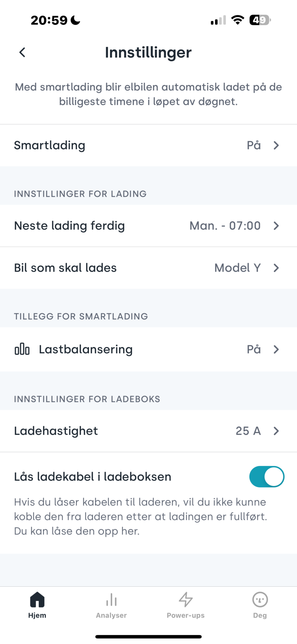Switch to the Analyser tab label

point(111,615)
